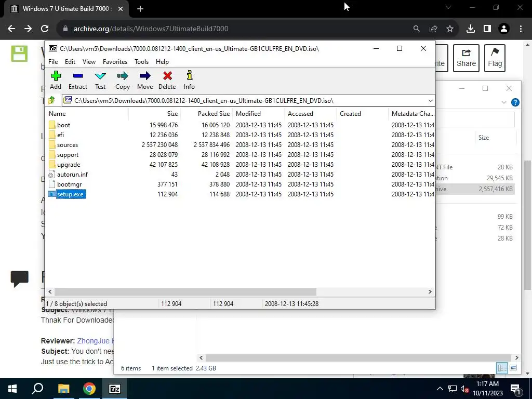Click the Share button on archive.org
The height and width of the screenshot is (399, 532).
466,58
